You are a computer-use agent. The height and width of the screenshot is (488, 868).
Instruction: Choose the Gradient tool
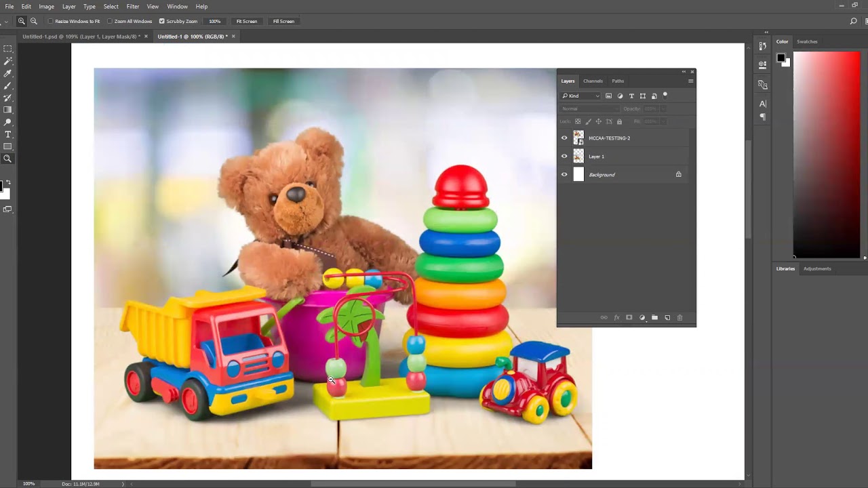[x=7, y=110]
